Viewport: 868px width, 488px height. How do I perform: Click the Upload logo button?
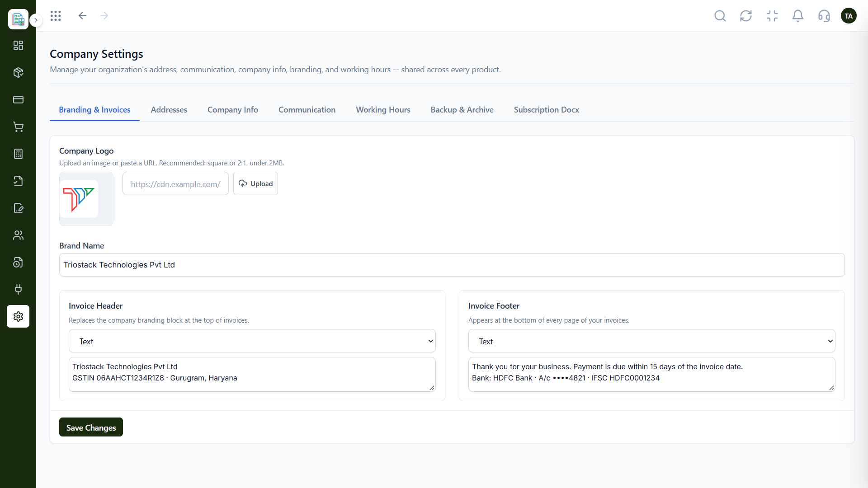pyautogui.click(x=255, y=184)
